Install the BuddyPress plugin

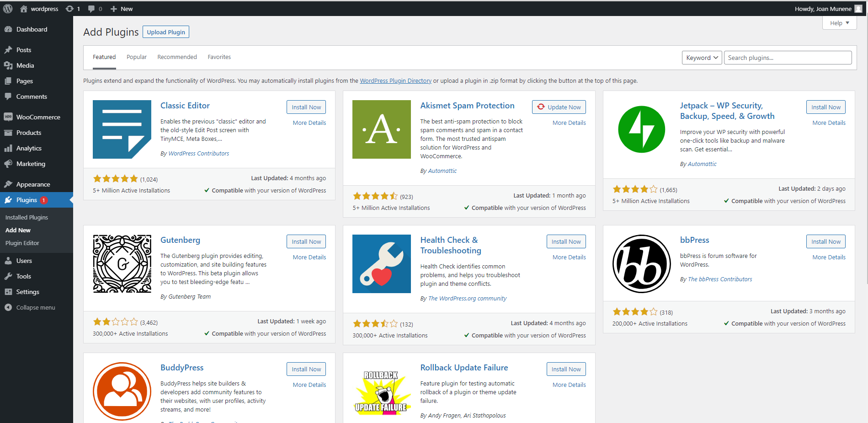click(x=306, y=369)
